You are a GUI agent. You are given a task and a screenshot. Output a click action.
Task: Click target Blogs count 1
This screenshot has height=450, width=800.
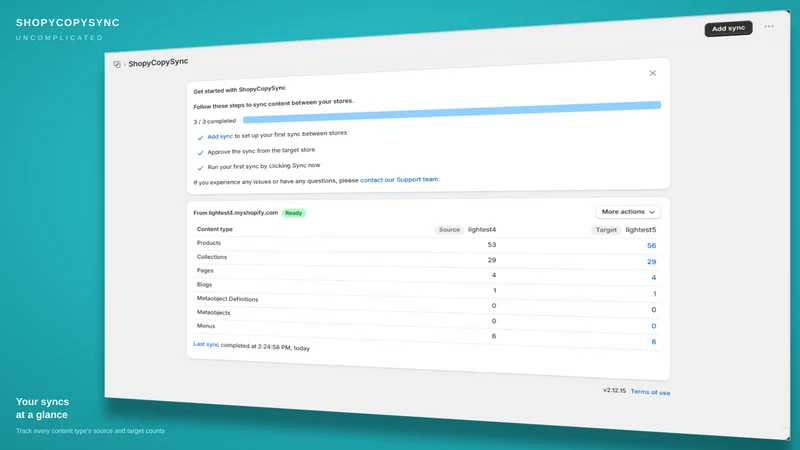(655, 294)
